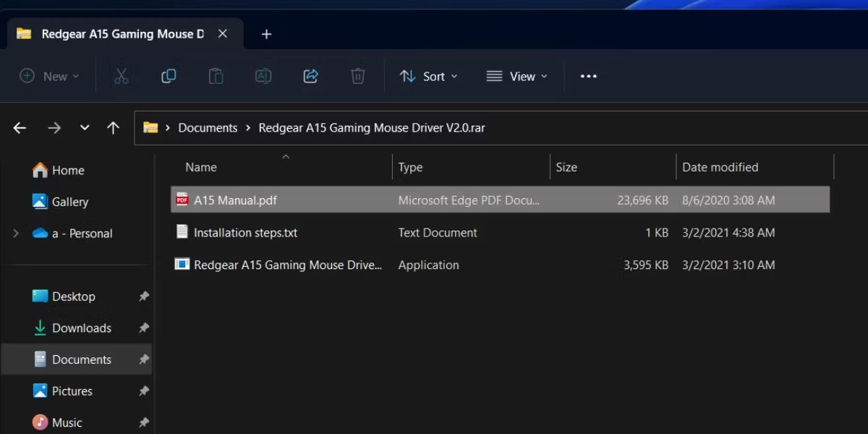Sort by the Name column header
This screenshot has width=868, height=434.
(201, 167)
